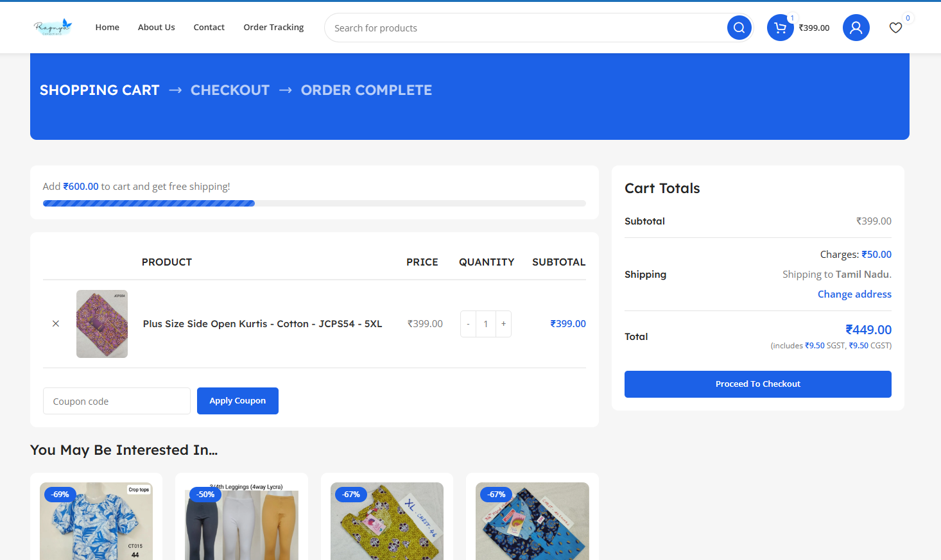Click the site logo in header
This screenshot has width=941, height=560.
point(53,27)
